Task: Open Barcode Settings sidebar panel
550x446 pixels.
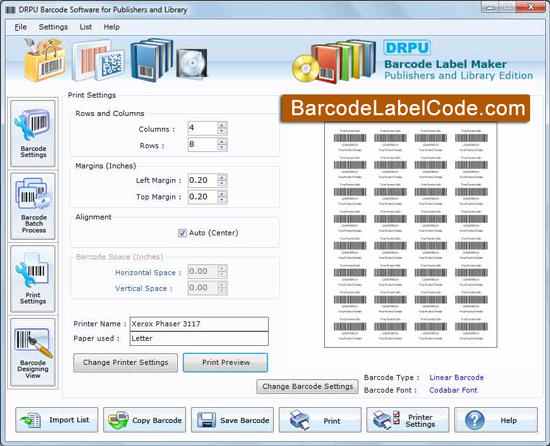Action: [x=33, y=133]
